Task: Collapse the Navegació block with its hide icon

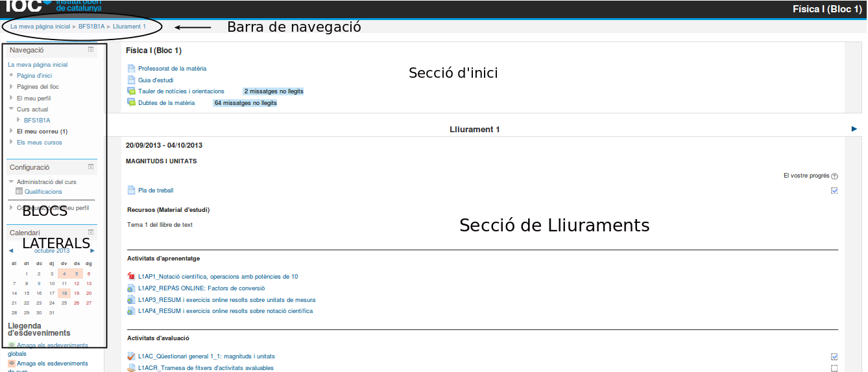Action: pos(91,50)
